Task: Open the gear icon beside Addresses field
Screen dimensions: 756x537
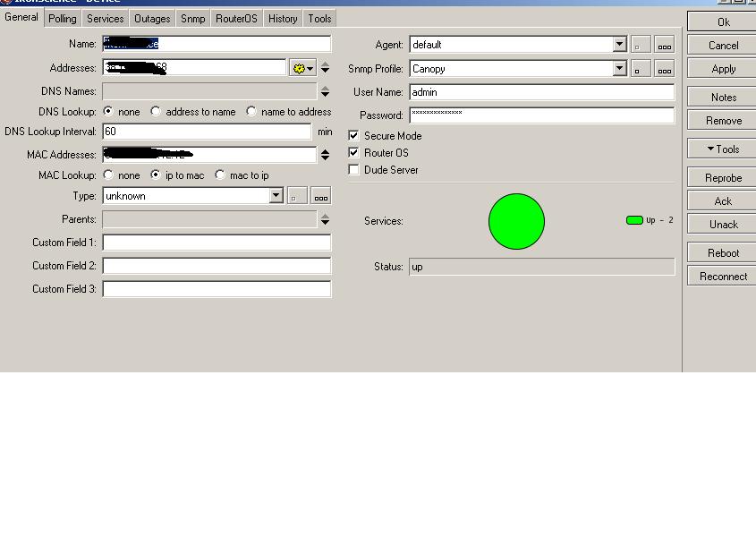Action: tap(302, 68)
